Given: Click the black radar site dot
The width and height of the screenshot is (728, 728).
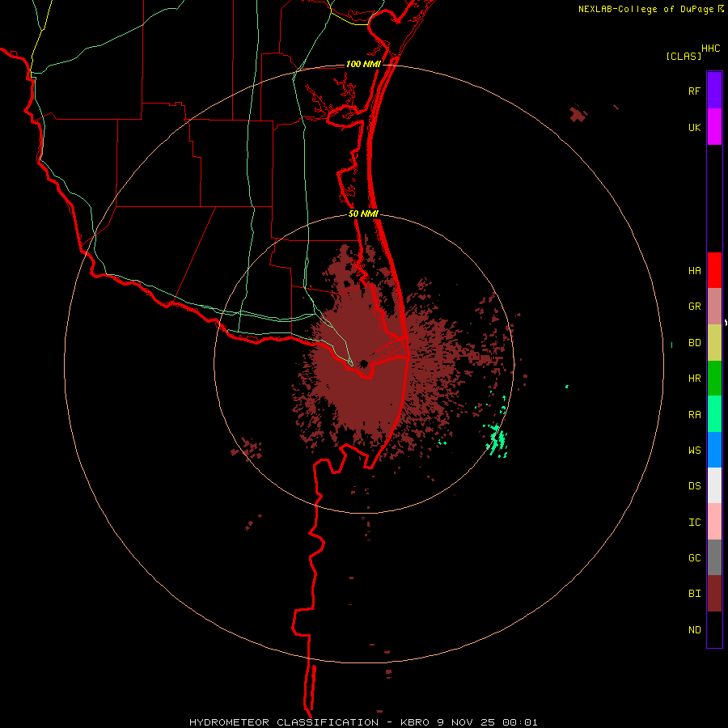Looking at the screenshot, I should point(364,363).
